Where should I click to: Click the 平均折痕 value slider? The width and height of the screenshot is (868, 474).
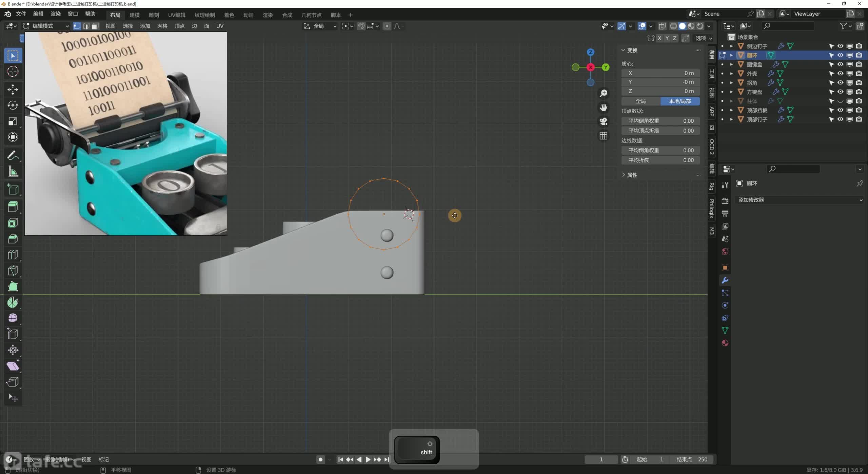pos(660,160)
